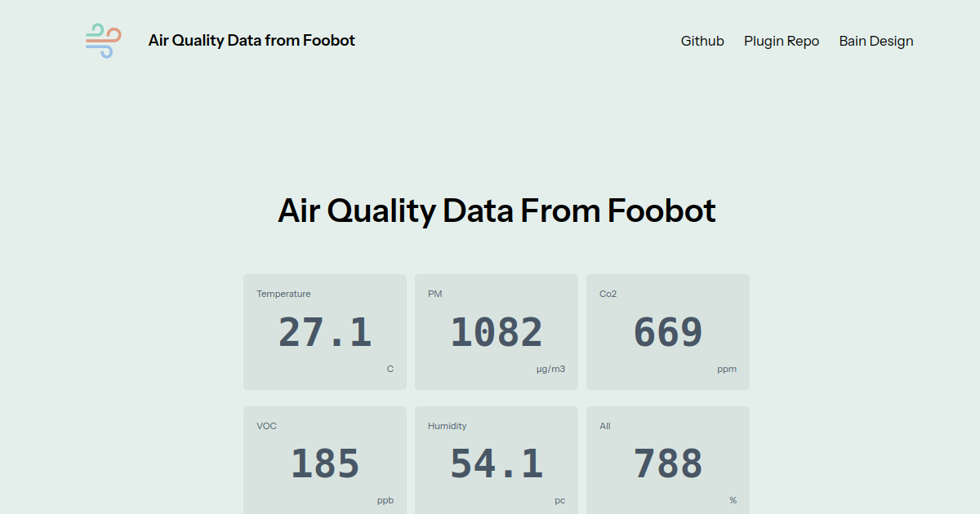Click the ppm unit text

pyautogui.click(x=727, y=370)
